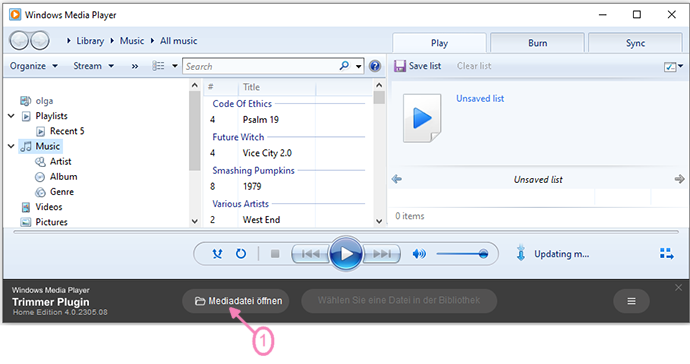Click the Updating media library status icon
The image size is (690, 364).
pyautogui.click(x=521, y=253)
